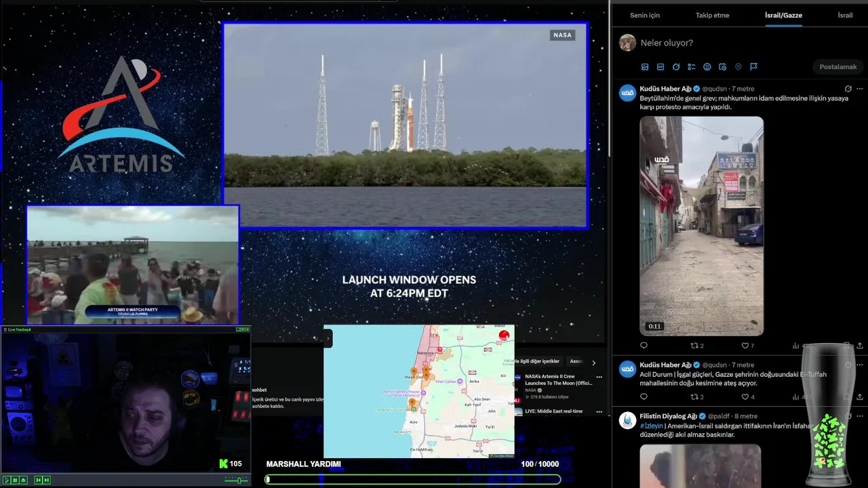Open Kudüs Haber Ağı avatar on first post
Viewport: 868px width, 488px height.
(627, 93)
